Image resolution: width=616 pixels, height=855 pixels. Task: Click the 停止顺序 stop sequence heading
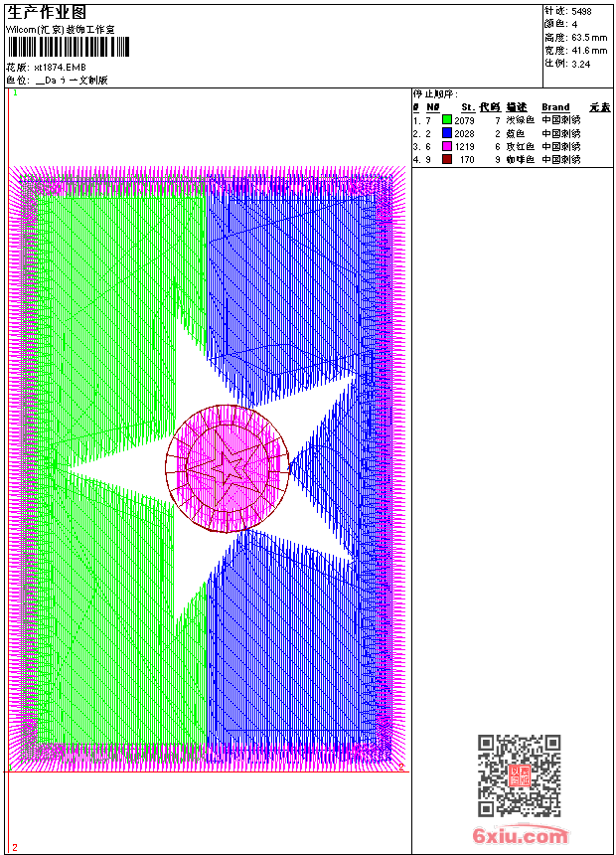(x=435, y=94)
